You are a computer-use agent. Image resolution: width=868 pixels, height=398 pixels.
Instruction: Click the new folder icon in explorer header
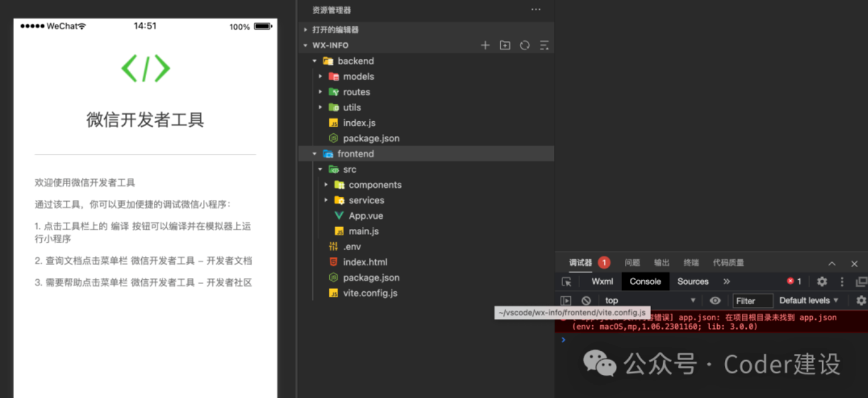505,45
